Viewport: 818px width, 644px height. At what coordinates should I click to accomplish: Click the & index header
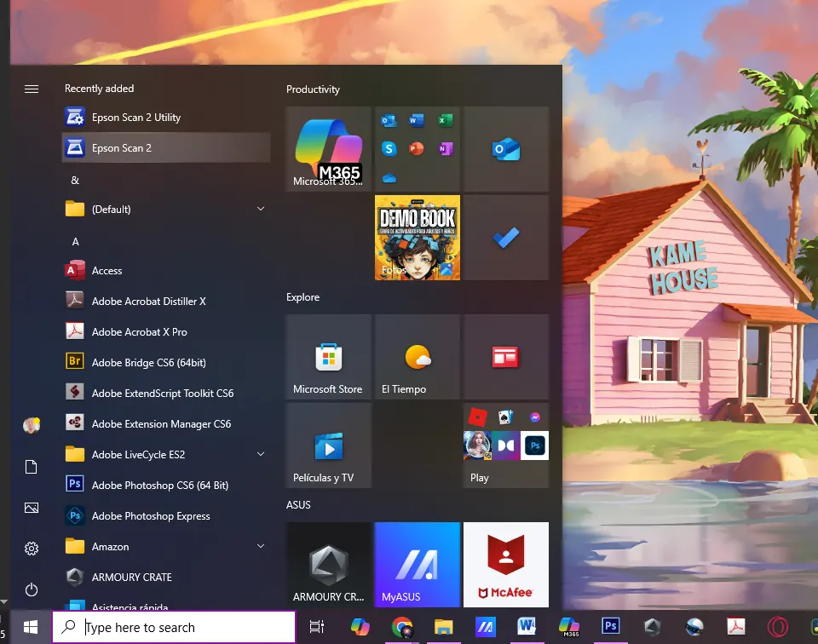click(x=75, y=181)
